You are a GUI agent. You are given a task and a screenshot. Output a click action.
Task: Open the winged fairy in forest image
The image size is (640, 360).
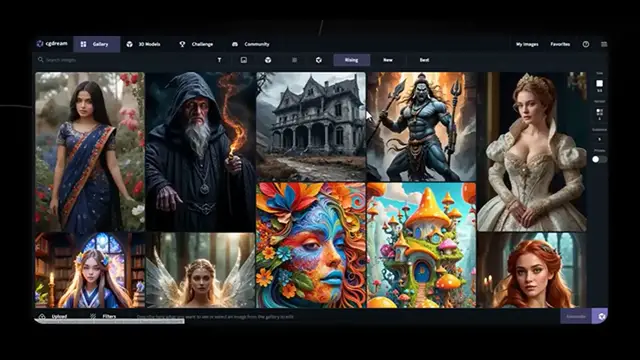tap(200, 270)
